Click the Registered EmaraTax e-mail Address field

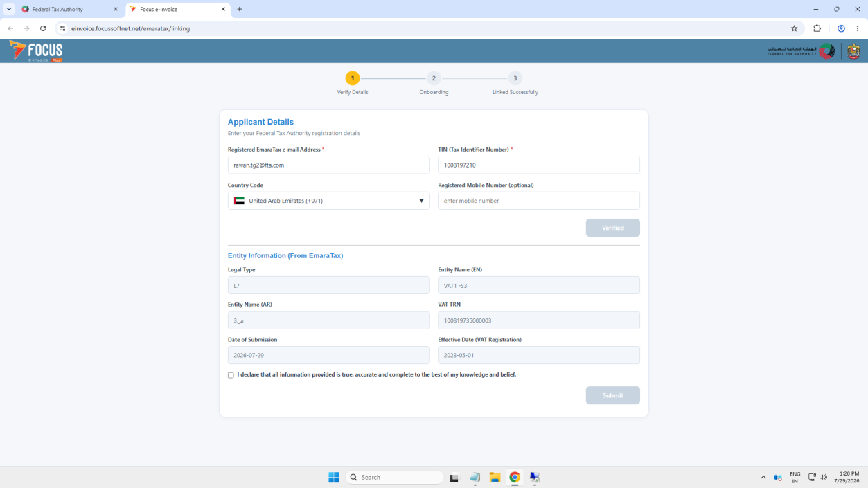click(328, 165)
